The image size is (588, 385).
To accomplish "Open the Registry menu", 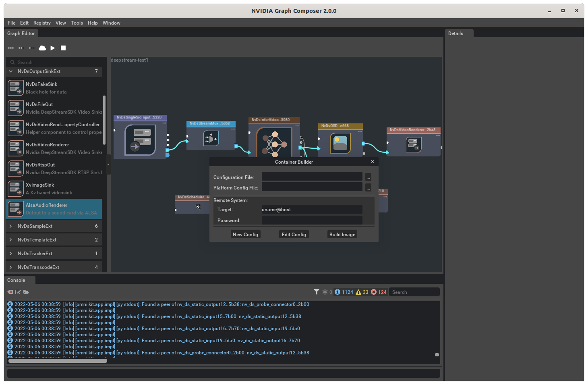I will point(42,23).
